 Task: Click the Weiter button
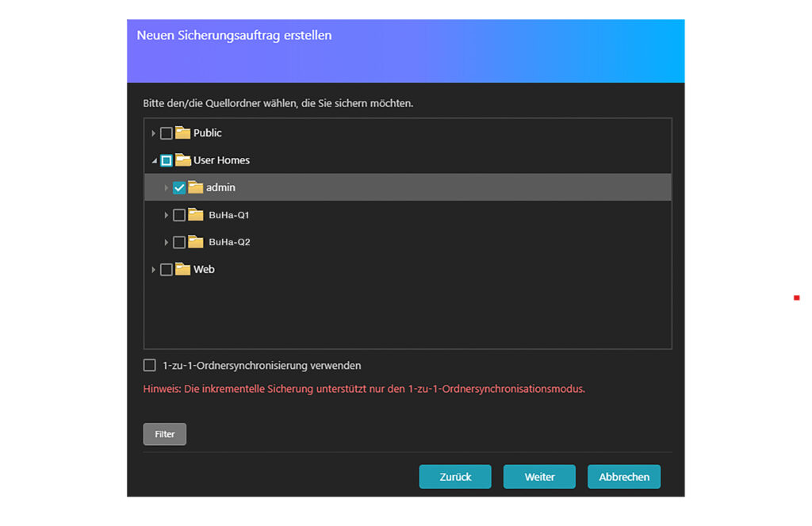click(539, 477)
